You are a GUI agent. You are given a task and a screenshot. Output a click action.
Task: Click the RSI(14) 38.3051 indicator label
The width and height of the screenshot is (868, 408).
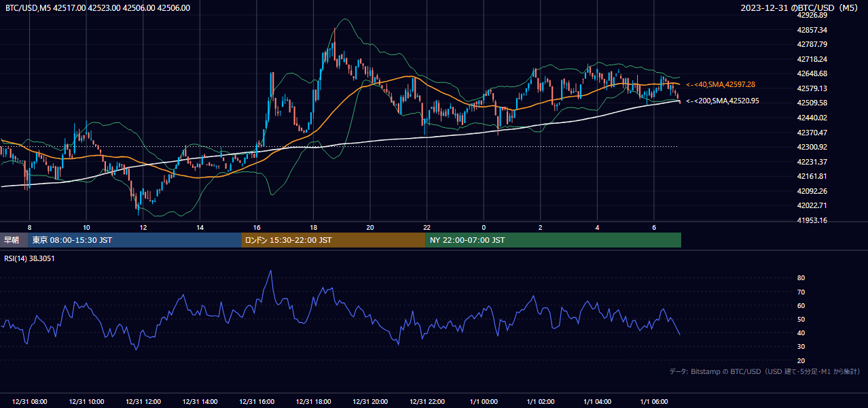click(30, 258)
